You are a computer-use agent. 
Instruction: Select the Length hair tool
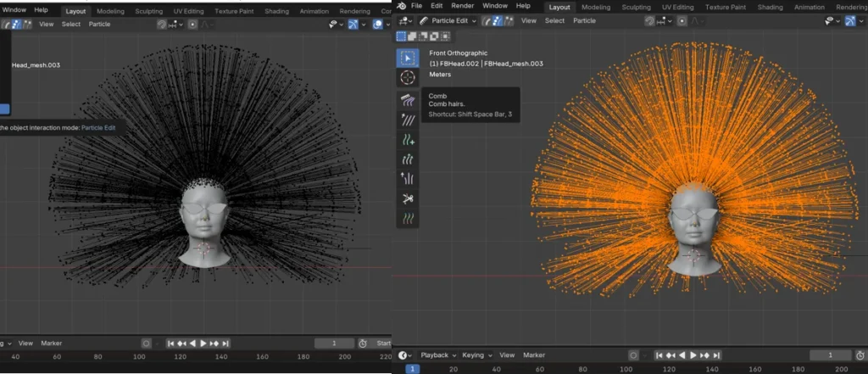tap(408, 159)
